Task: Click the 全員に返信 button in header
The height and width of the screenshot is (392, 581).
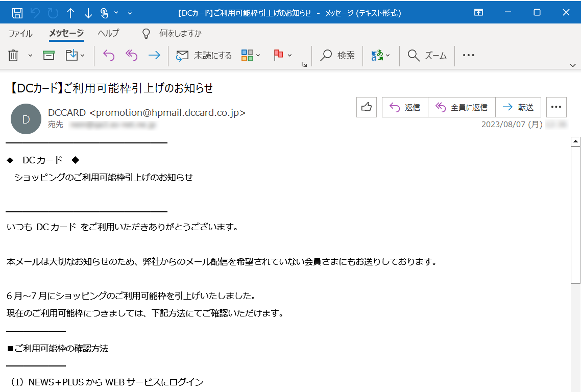Action: click(x=462, y=107)
